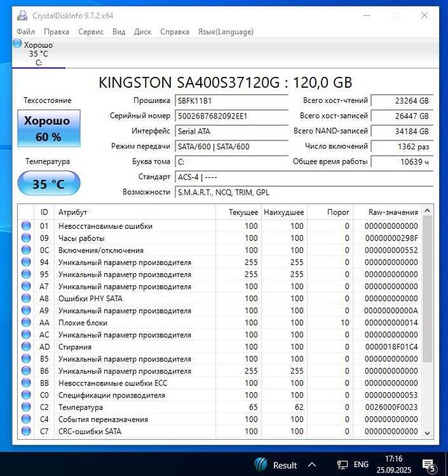Show hidden tray icons chevron
This screenshot has height=476, width=448.
point(312,464)
